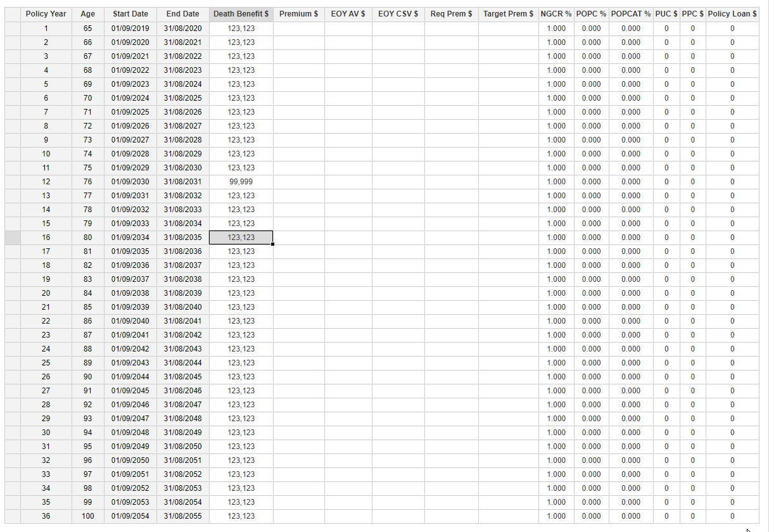Image resolution: width=769 pixels, height=532 pixels.
Task: Select the Age cell showing 100
Action: (87, 516)
